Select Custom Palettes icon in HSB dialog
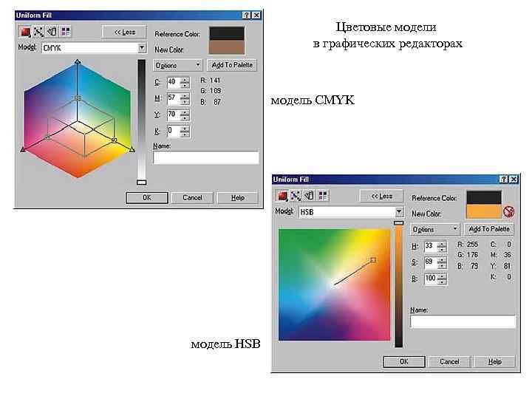The height and width of the screenshot is (399, 532). click(322, 196)
